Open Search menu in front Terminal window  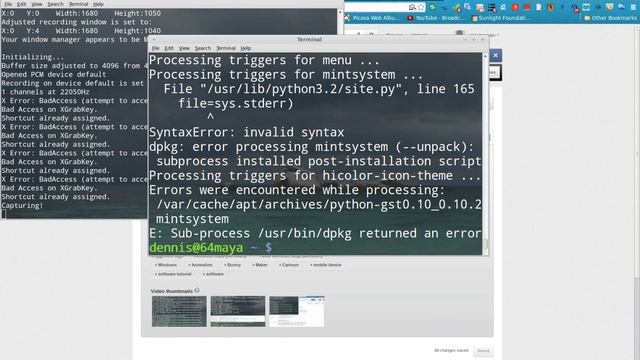[202, 48]
